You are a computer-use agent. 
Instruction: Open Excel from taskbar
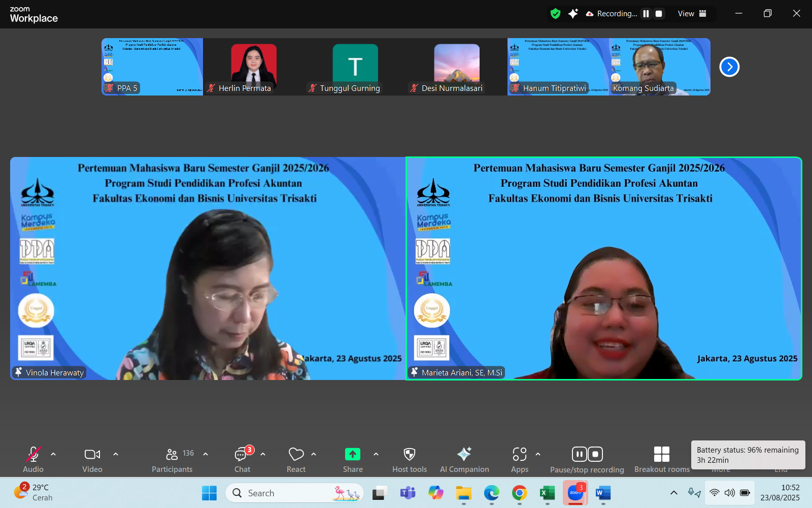coord(547,493)
